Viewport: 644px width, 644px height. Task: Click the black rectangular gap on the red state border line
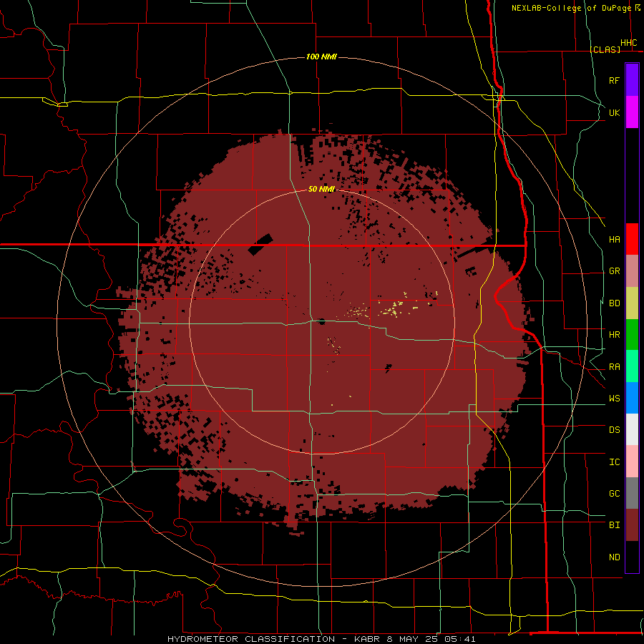pos(260,245)
